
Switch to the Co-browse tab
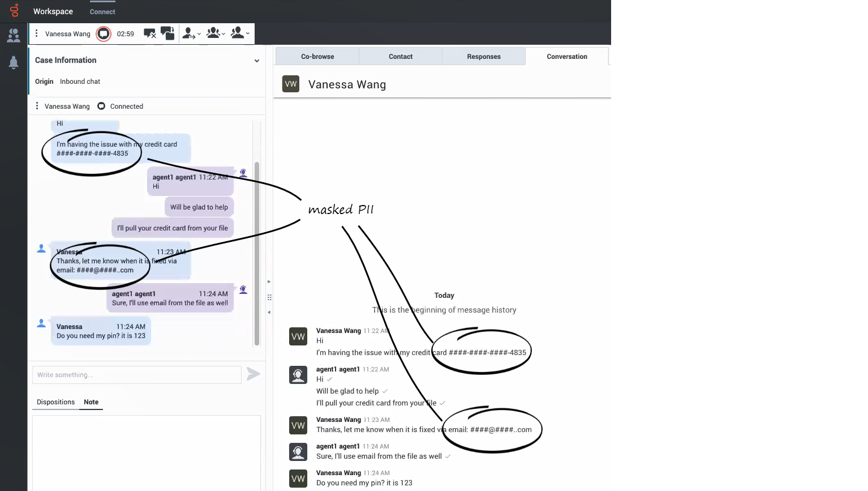317,57
